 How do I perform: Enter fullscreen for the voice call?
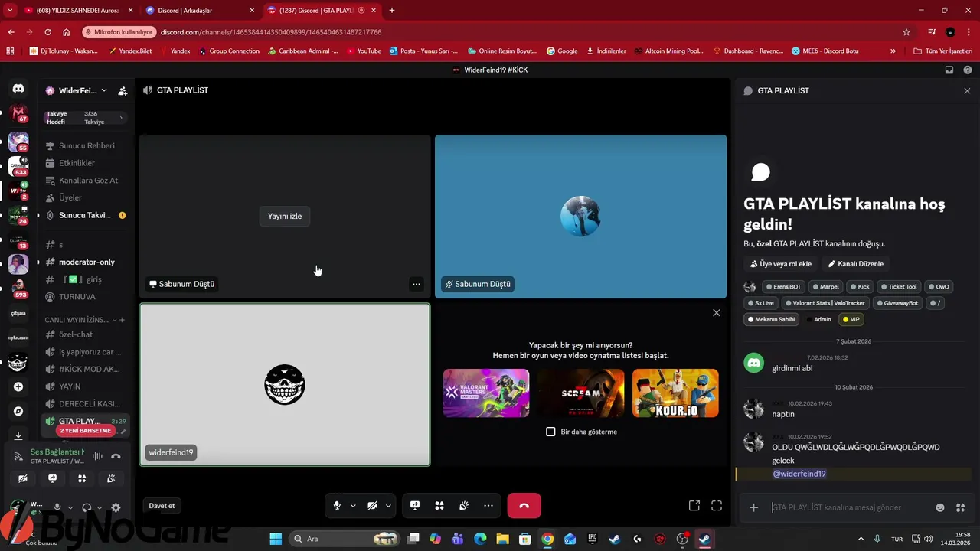point(717,506)
